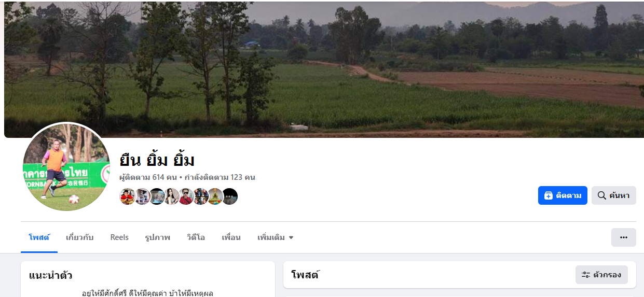This screenshot has height=297, width=644.
Task: Select the โพสต์ tab
Action: pyautogui.click(x=39, y=237)
